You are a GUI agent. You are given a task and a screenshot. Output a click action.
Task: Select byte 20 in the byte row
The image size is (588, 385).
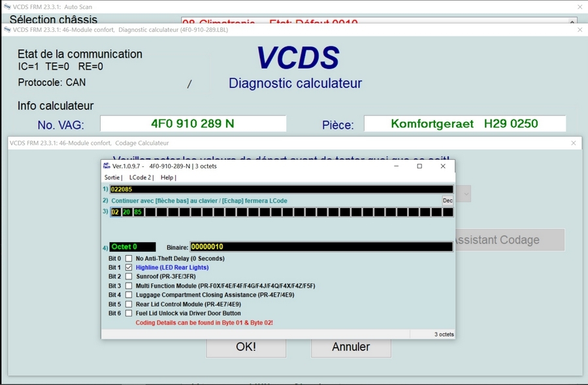pos(127,212)
